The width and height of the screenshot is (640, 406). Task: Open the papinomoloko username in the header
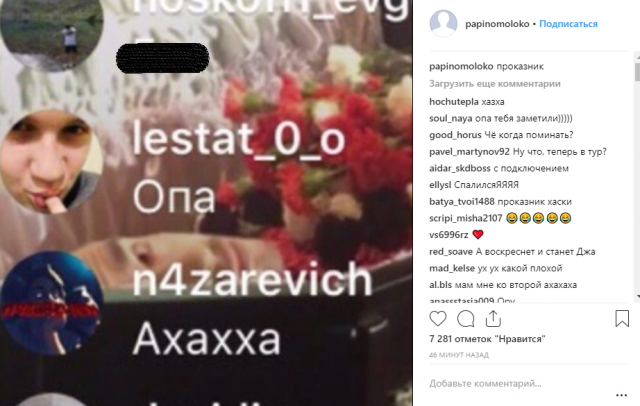click(497, 24)
